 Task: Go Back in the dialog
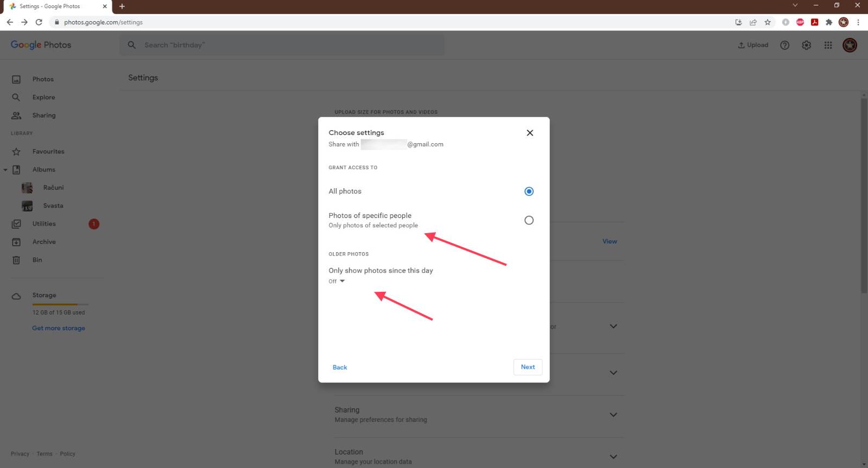click(x=340, y=367)
